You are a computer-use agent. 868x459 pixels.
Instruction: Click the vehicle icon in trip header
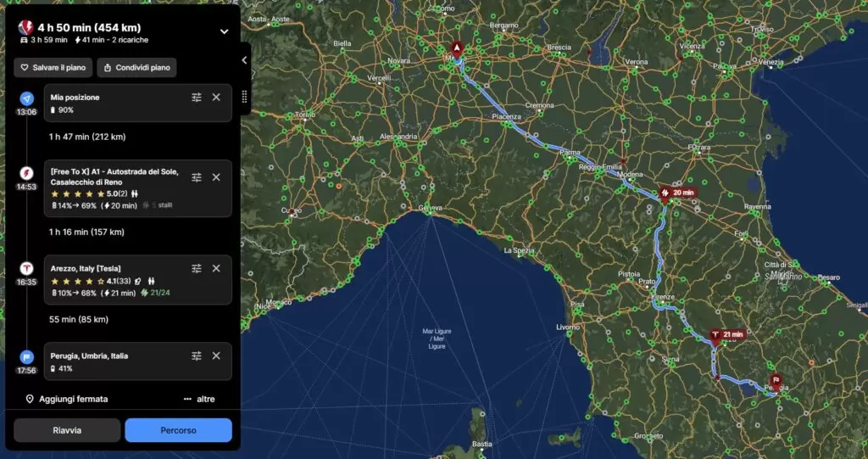coord(26,27)
